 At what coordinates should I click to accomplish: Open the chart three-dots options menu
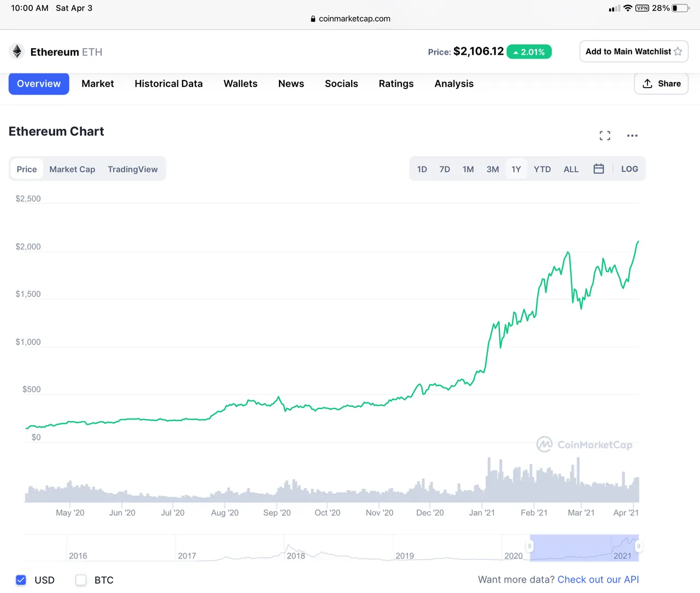[632, 136]
